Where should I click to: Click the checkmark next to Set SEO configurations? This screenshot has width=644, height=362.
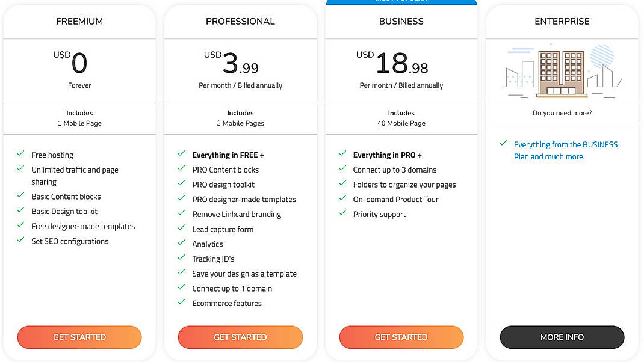tap(20, 241)
